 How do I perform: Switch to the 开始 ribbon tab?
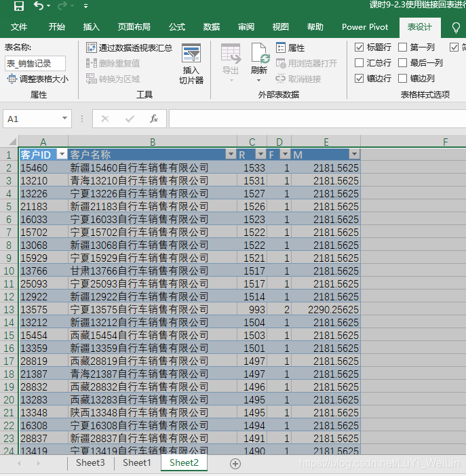coord(57,27)
